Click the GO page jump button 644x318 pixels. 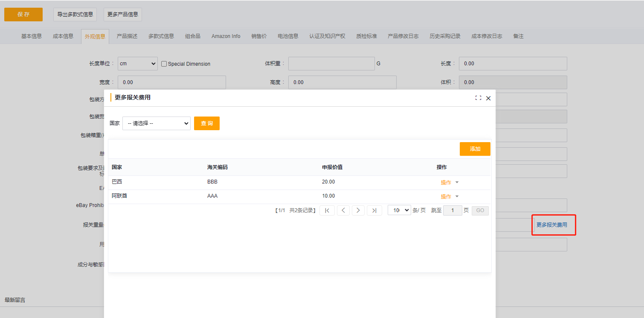[480, 210]
